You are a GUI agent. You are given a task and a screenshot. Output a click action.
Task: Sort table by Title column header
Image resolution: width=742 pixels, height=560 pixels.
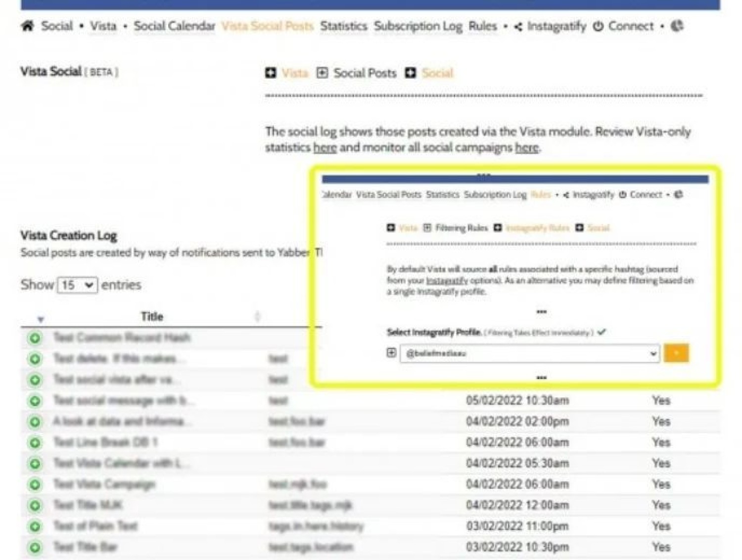coord(152,317)
